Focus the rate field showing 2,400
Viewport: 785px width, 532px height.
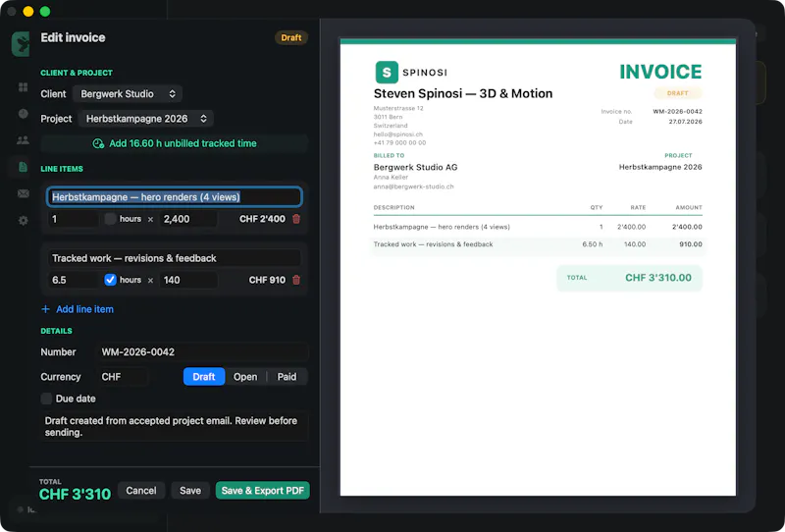coord(188,219)
